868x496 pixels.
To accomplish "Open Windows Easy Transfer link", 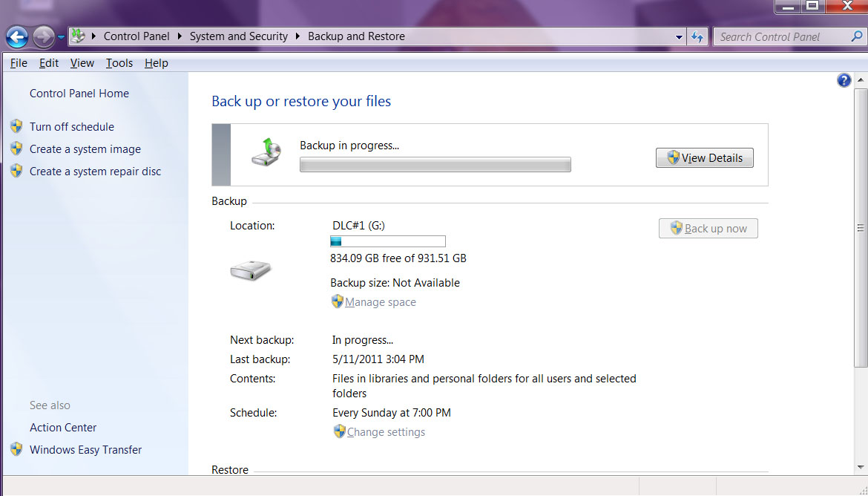I will tap(85, 450).
